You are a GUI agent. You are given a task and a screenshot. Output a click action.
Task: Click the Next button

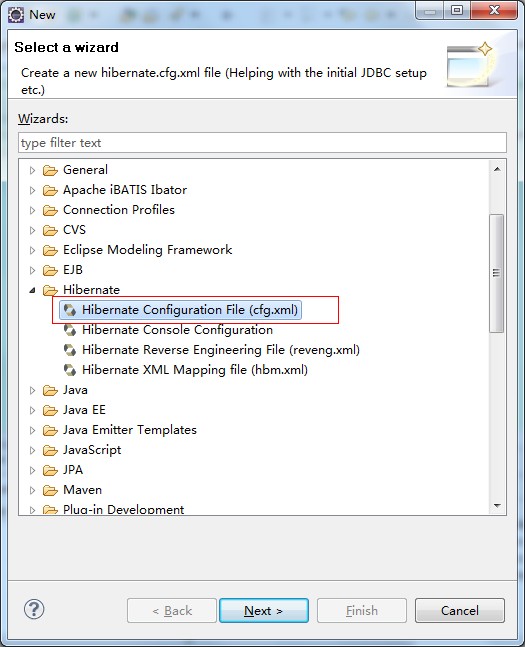(264, 610)
